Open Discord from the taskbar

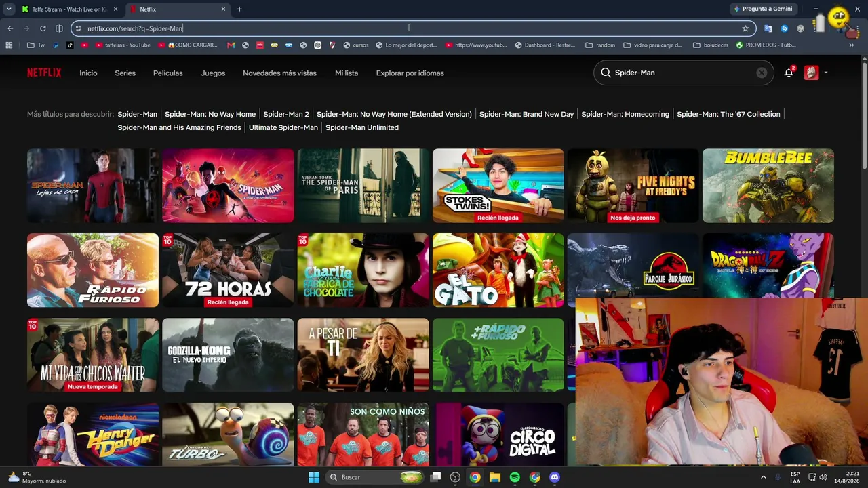tap(555, 477)
